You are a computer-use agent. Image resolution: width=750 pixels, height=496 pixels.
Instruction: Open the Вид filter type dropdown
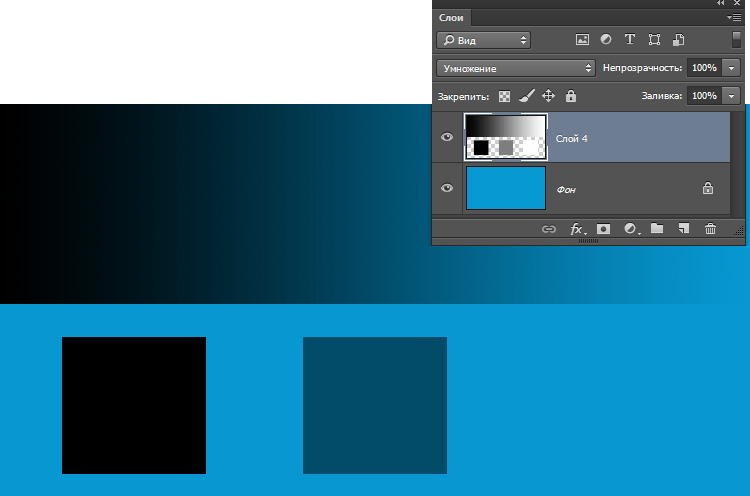tap(484, 40)
